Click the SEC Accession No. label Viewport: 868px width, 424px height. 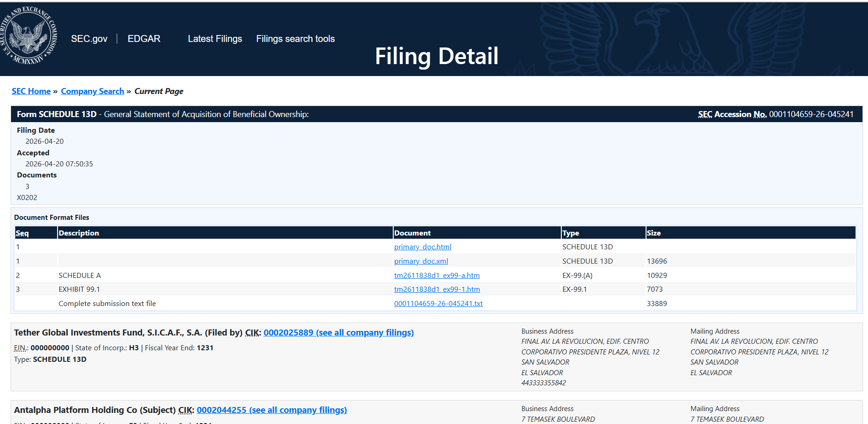pyautogui.click(x=733, y=114)
